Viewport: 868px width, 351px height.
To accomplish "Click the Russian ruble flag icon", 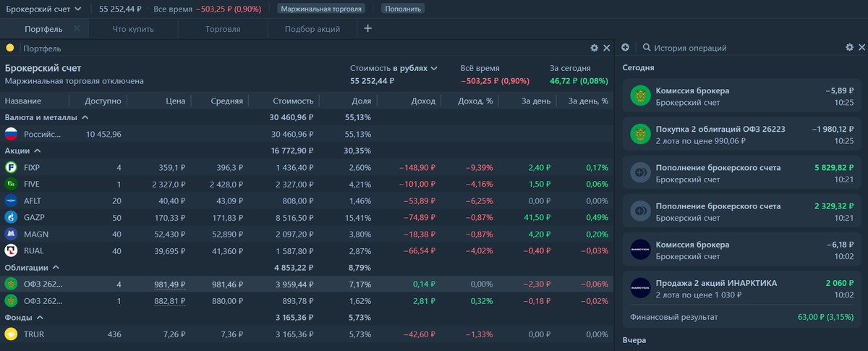I will click(11, 134).
